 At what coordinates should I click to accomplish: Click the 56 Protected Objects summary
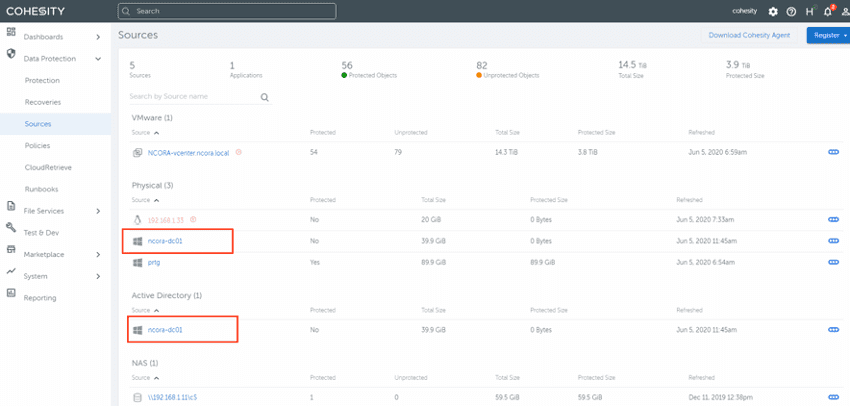tap(369, 70)
